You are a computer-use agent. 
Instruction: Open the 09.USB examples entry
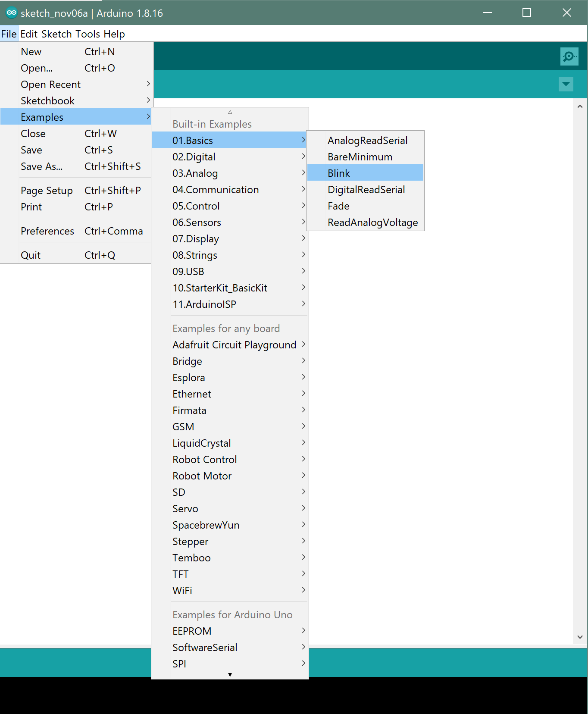pos(230,272)
